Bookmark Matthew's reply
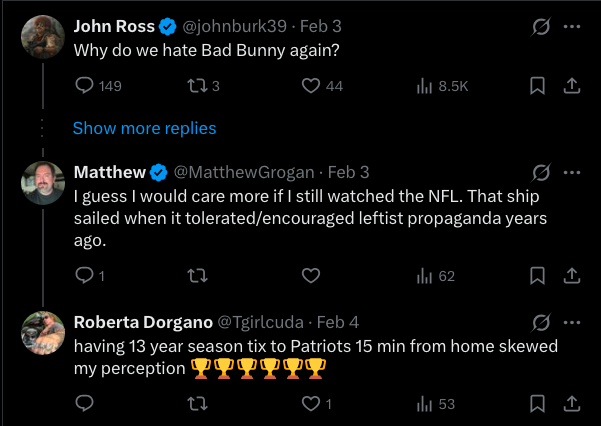 (x=537, y=275)
